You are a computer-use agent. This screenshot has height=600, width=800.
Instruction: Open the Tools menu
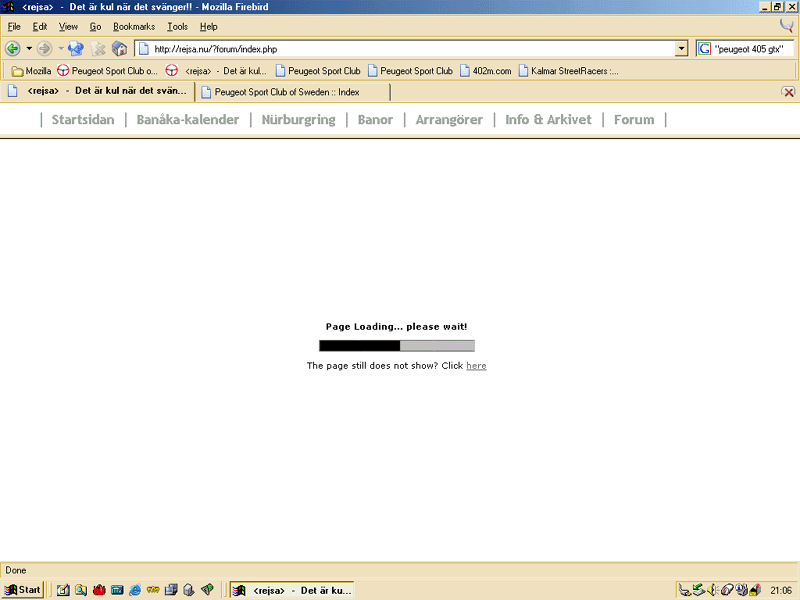178,27
